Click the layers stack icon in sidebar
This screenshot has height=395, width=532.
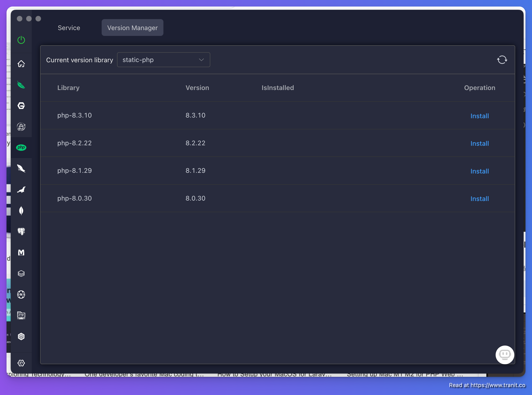coord(21,273)
